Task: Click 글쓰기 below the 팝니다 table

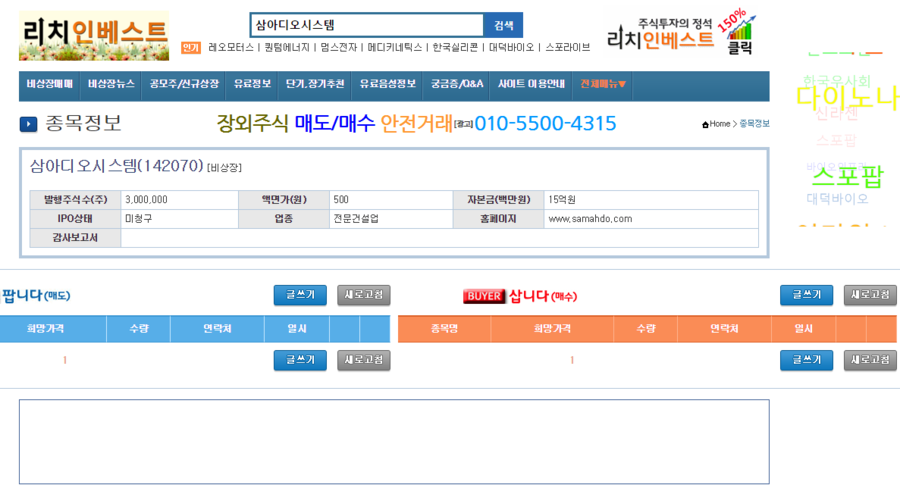Action: point(300,360)
